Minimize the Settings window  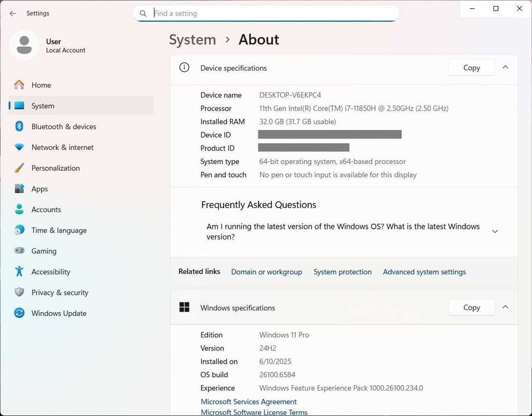click(473, 8)
